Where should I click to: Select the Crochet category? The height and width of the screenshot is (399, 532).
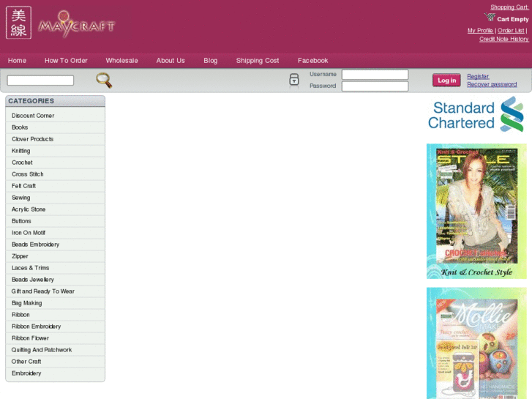click(x=56, y=163)
